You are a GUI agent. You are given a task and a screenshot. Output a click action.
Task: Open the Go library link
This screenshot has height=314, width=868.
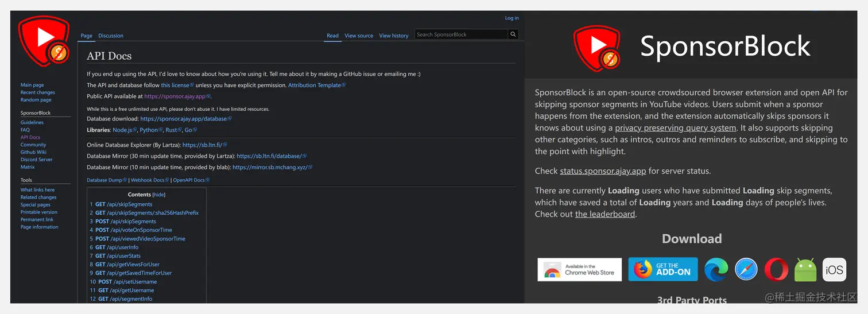tap(190, 130)
